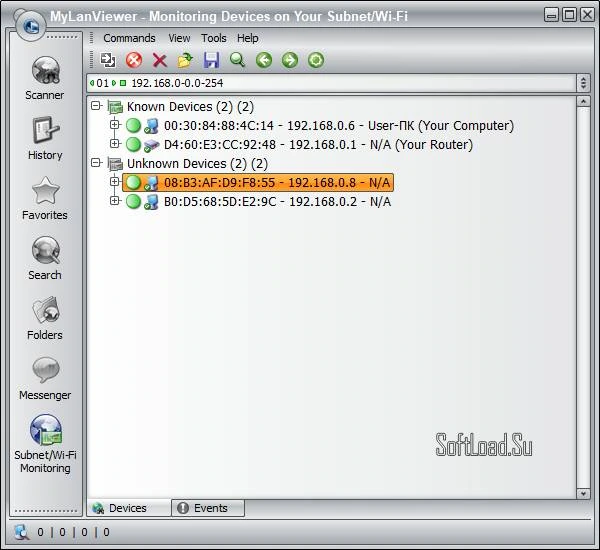Click previous range arrow beside 01
This screenshot has width=600, height=550.
pyautogui.click(x=92, y=83)
